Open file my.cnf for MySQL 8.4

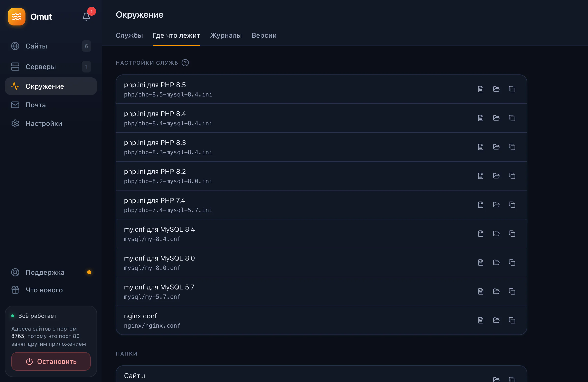coord(480,234)
